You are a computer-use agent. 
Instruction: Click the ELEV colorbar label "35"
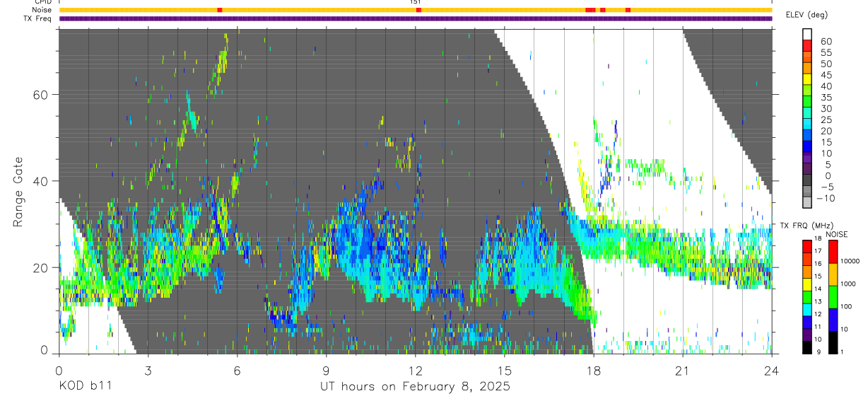(x=825, y=98)
